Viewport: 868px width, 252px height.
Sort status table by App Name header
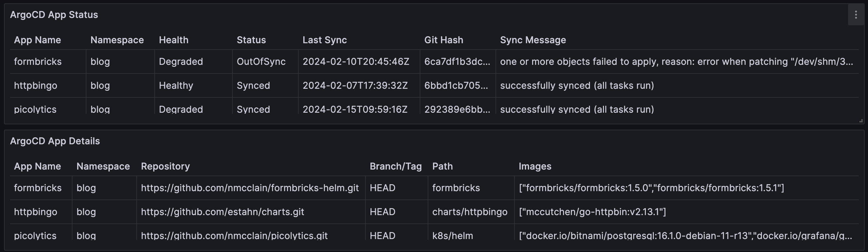pyautogui.click(x=37, y=40)
